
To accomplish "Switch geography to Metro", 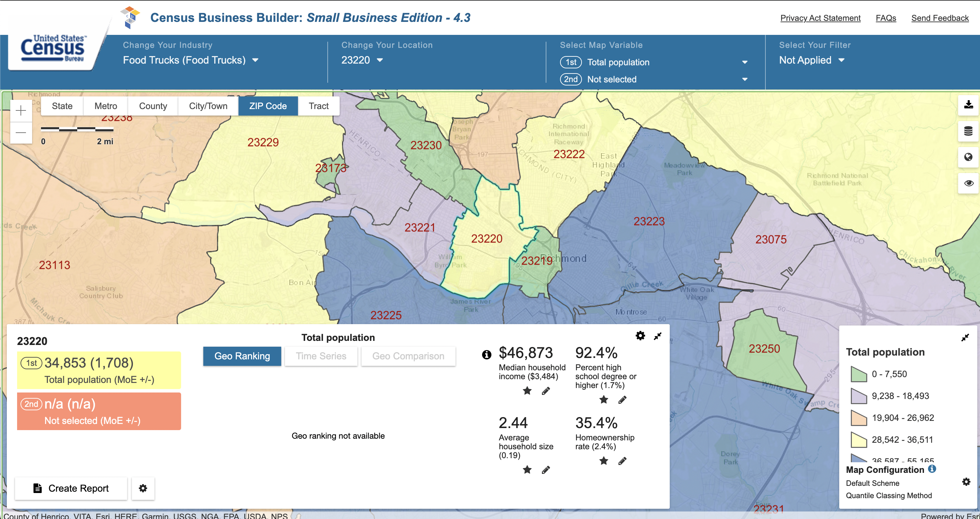I will pyautogui.click(x=106, y=106).
